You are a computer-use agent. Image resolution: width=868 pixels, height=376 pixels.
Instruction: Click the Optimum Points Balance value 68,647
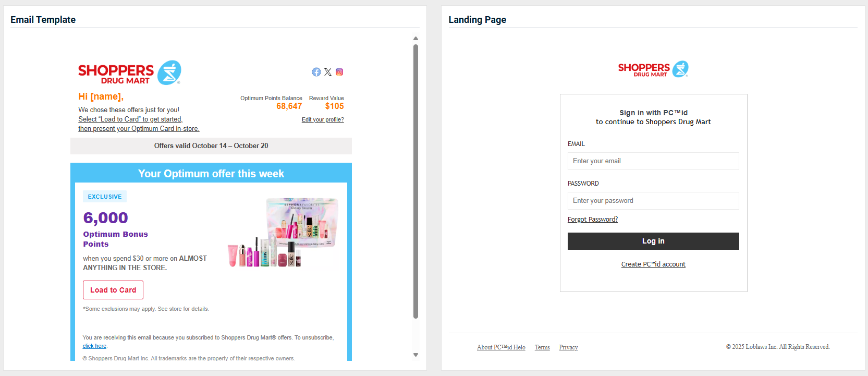(289, 106)
